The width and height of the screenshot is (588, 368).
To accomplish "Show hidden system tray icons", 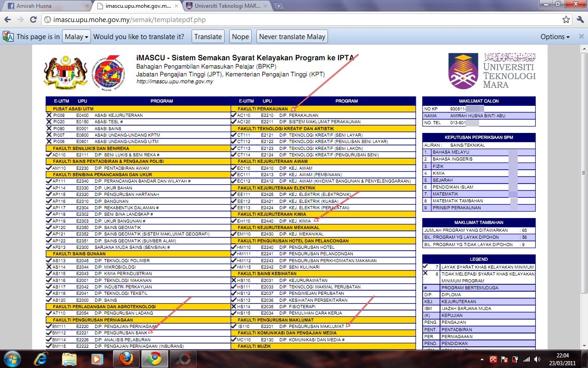I will [482, 359].
